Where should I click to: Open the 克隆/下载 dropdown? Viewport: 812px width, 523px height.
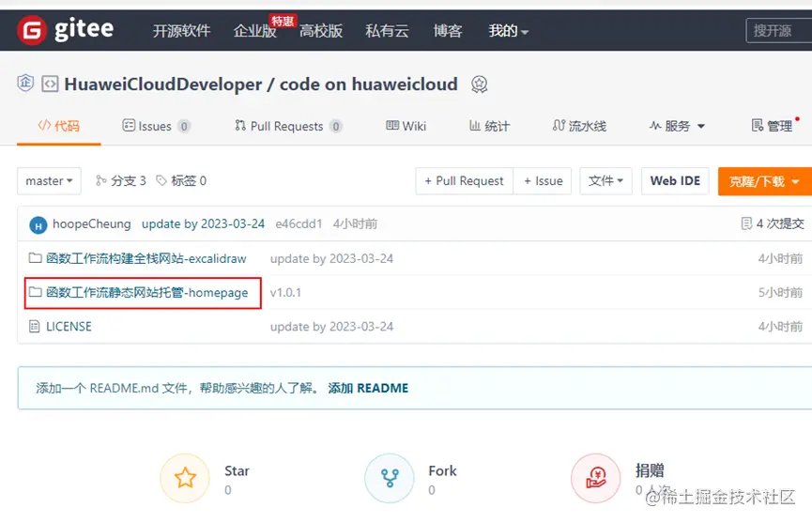[764, 181]
